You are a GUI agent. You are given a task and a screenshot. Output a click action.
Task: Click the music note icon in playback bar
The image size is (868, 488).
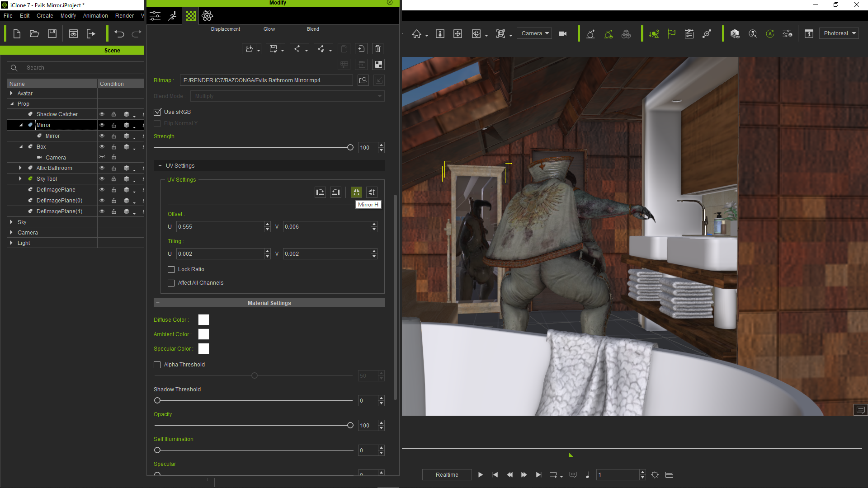587,475
